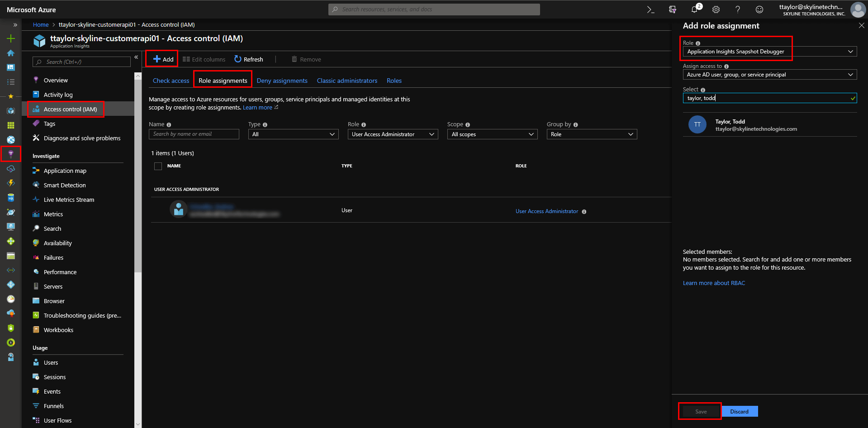Open Application Insights lightbulb icon in rail
Image resolution: width=868 pixels, height=428 pixels.
[x=11, y=154]
